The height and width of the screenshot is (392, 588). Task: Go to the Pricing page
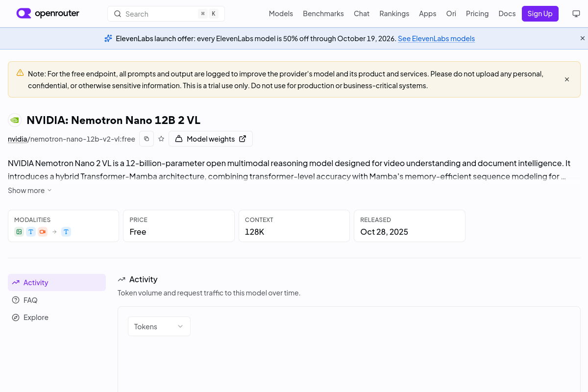477,14
